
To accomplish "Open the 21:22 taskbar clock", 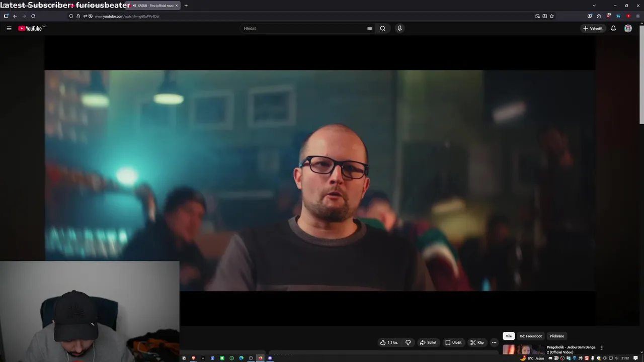I will tap(625, 358).
